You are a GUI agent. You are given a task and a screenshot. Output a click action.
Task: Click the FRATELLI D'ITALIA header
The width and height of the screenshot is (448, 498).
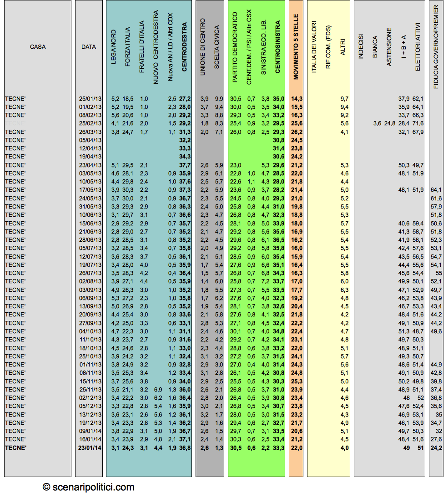click(x=141, y=47)
